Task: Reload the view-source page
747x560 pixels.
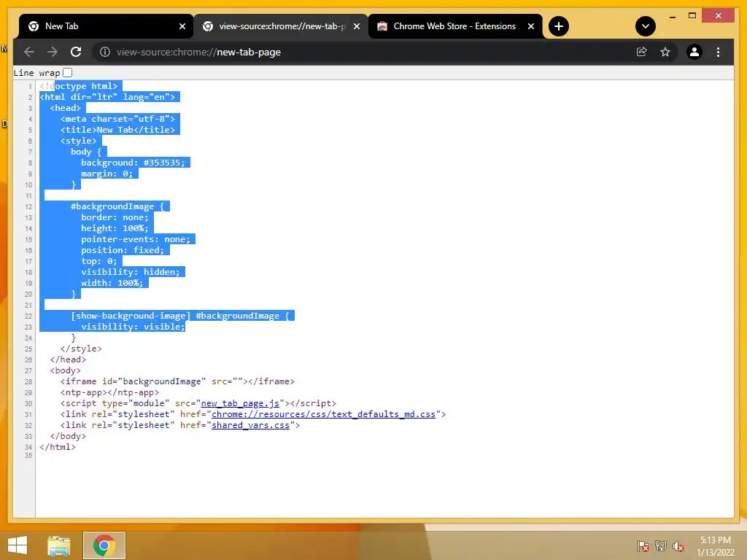Action: (76, 52)
